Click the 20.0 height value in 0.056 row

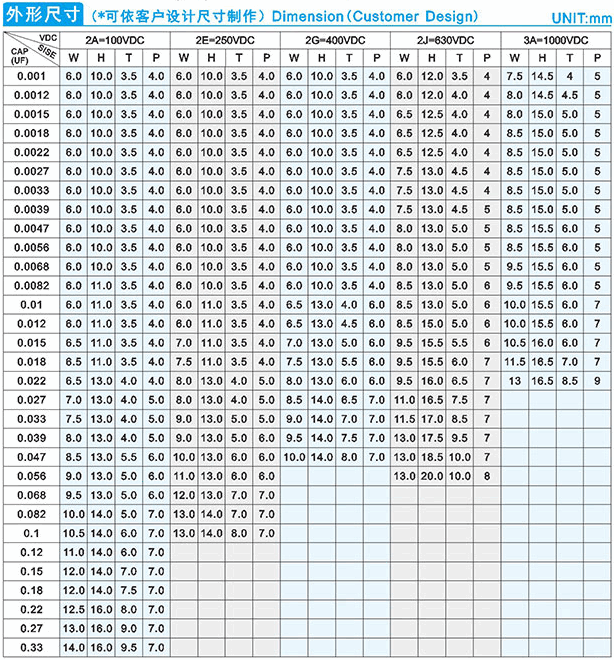[x=432, y=476]
